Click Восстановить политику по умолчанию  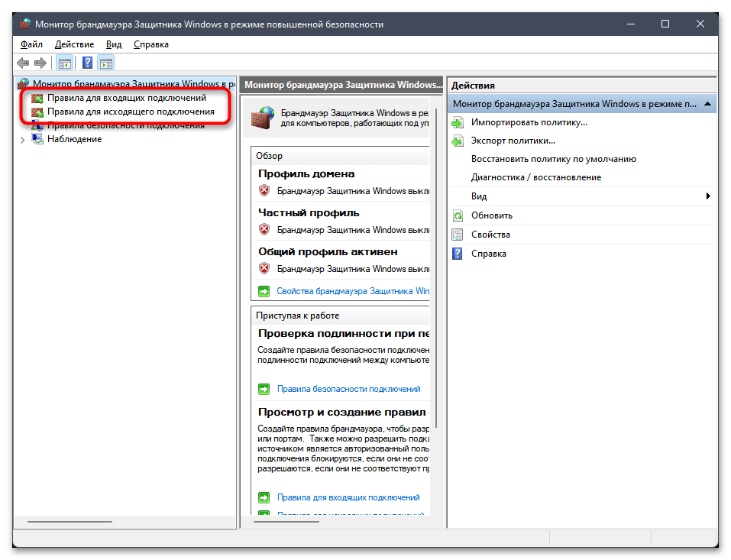553,159
